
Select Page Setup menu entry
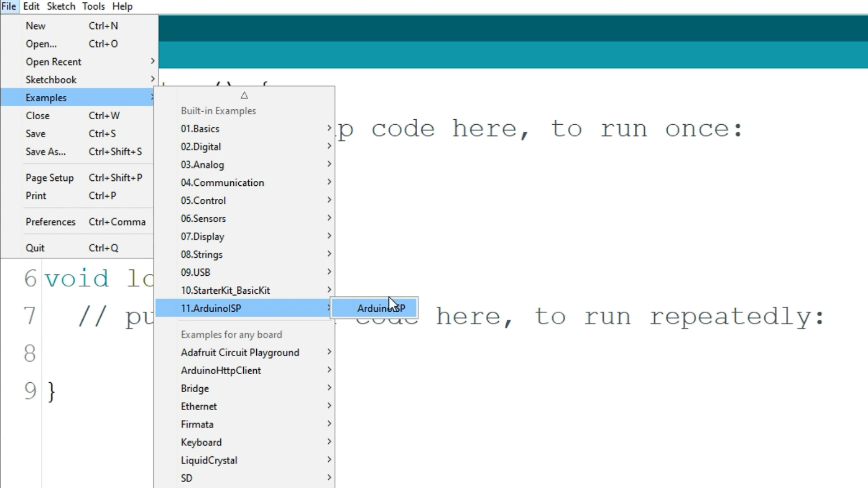[x=78, y=178]
